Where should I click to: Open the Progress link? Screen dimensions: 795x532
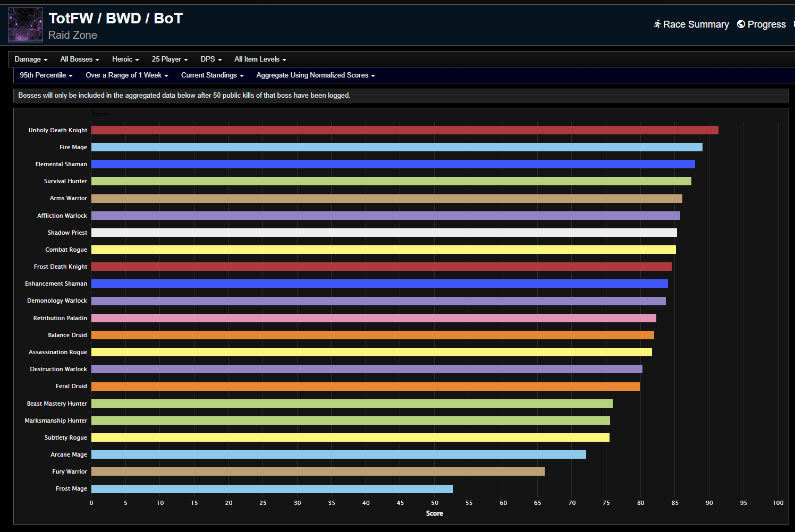[x=761, y=24]
